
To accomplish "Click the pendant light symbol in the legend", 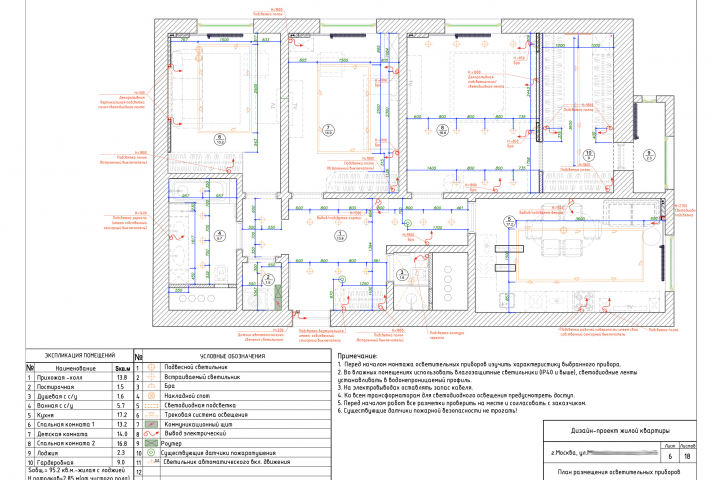I will point(152,367).
